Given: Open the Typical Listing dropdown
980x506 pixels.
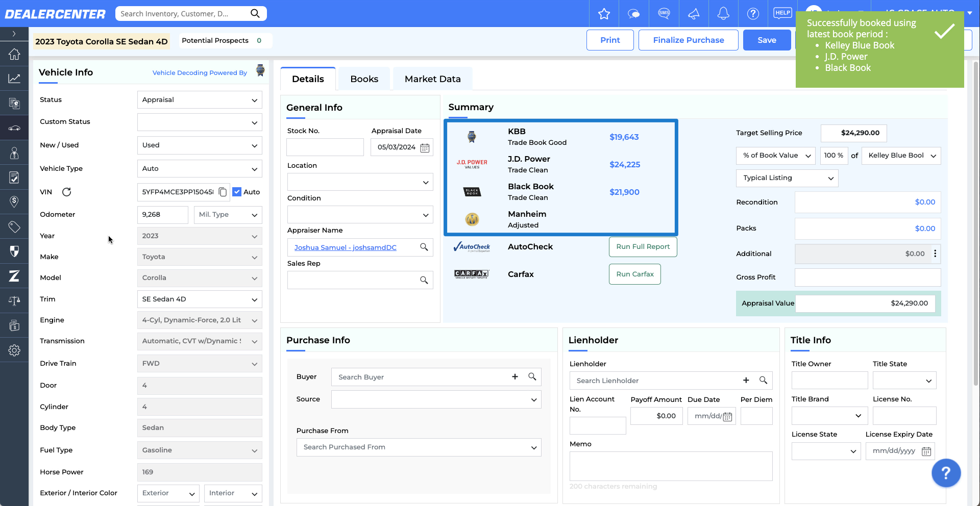Looking at the screenshot, I should (x=787, y=178).
